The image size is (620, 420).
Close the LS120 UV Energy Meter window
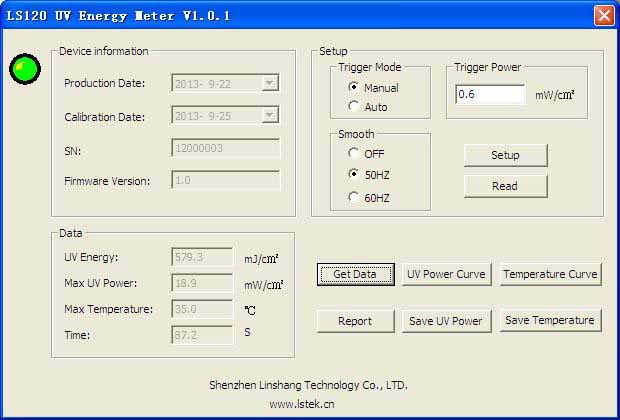[x=604, y=16]
